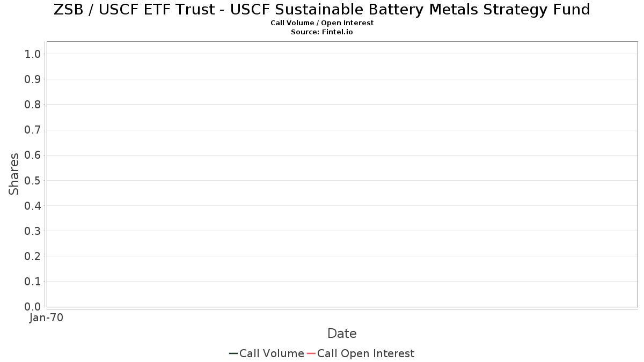Click the 0.2 y-axis tick label
The width and height of the screenshot is (644, 362).
click(x=33, y=256)
